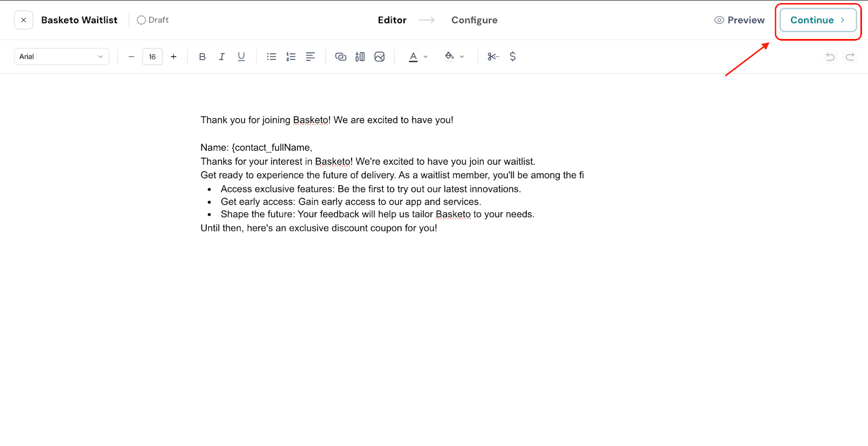Insert a numbered list

(x=291, y=56)
